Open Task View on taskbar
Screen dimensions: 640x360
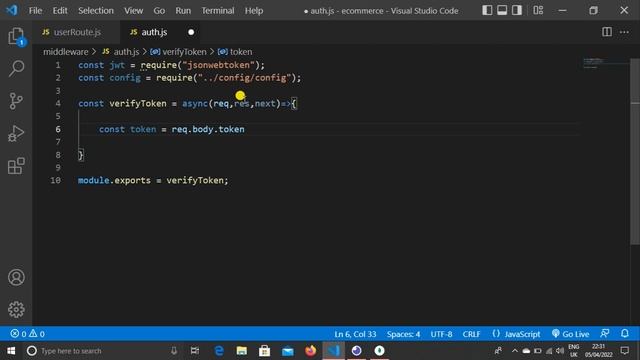pyautogui.click(x=195, y=351)
